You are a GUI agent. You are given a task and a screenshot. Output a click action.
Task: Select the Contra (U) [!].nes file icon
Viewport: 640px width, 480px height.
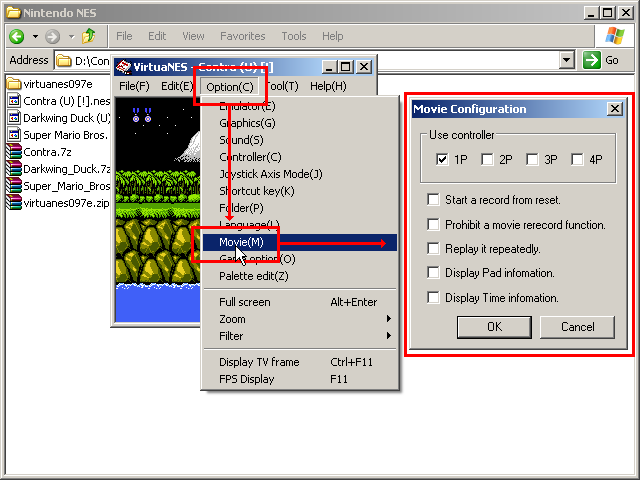point(14,101)
